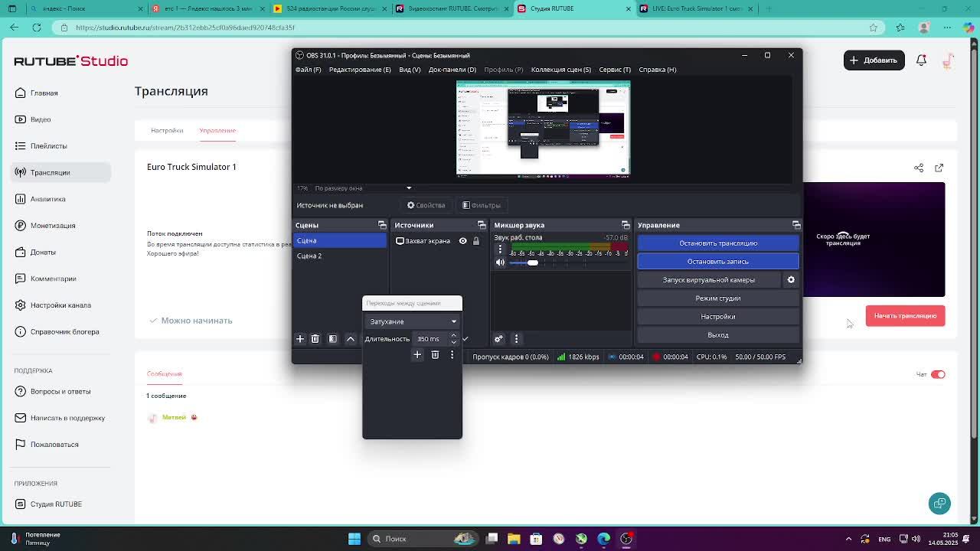This screenshot has height=551, width=980.
Task: Delete the selected scene using the Scenes panel trash icon
Action: pyautogui.click(x=315, y=339)
